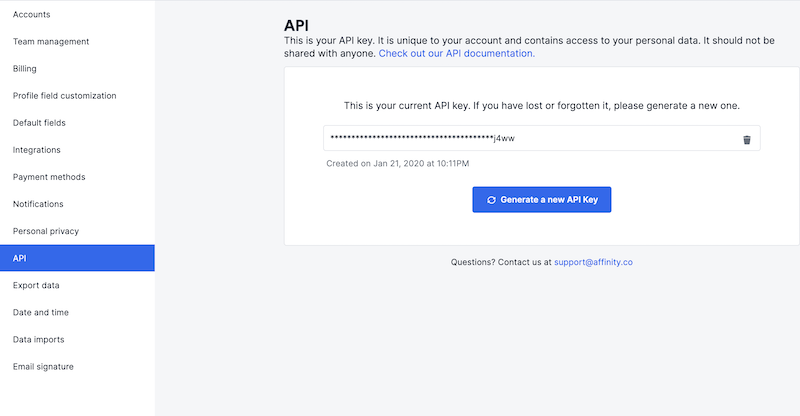Select Profile field customization
The width and height of the screenshot is (800, 416).
[65, 96]
